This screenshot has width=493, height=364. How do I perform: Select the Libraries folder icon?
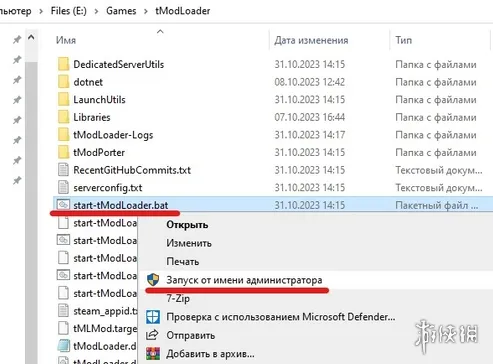pos(63,117)
